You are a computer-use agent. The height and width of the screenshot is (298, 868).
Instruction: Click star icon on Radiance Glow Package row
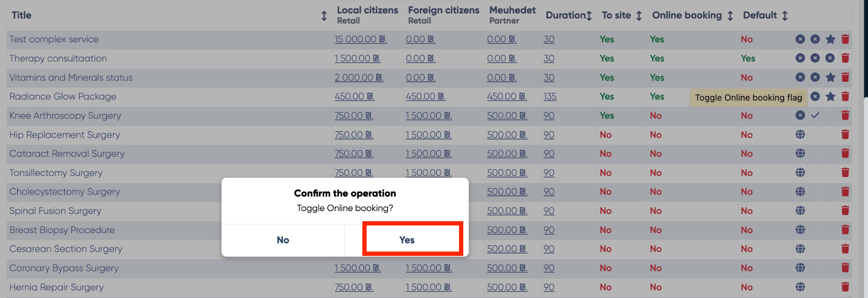coord(830,97)
